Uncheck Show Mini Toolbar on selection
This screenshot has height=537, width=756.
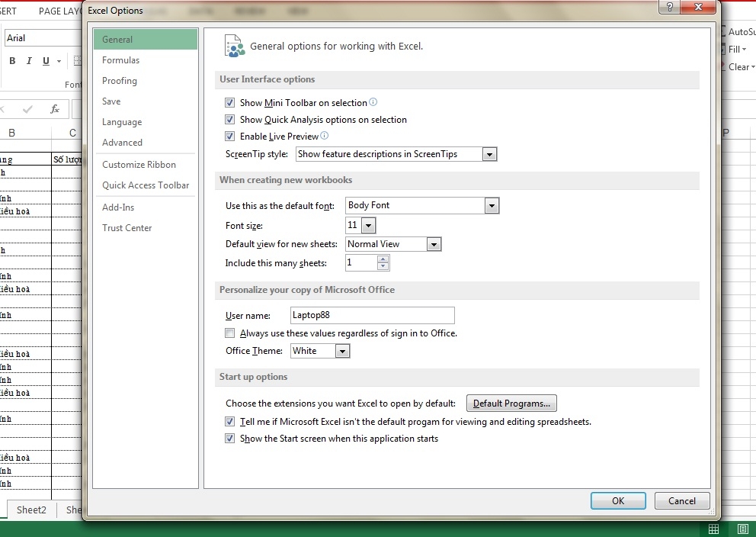[230, 103]
